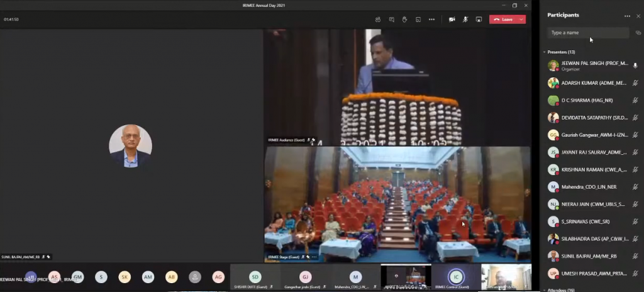
Task: Open the meeting chat
Action: point(391,20)
